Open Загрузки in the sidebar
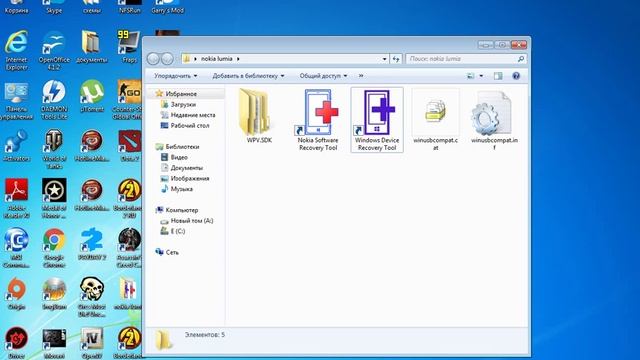The image size is (640, 360). click(183, 104)
